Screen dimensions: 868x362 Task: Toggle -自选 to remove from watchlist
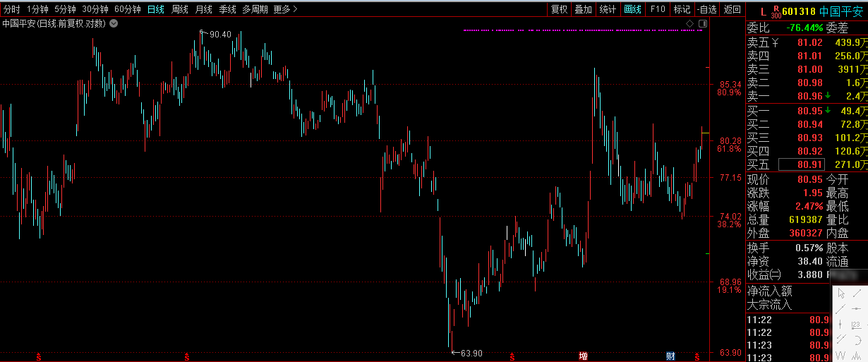(x=706, y=9)
